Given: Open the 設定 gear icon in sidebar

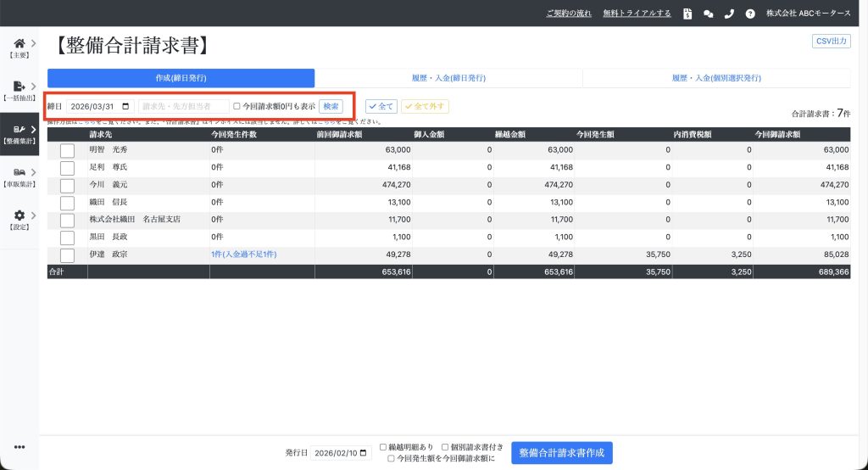Looking at the screenshot, I should click(19, 216).
